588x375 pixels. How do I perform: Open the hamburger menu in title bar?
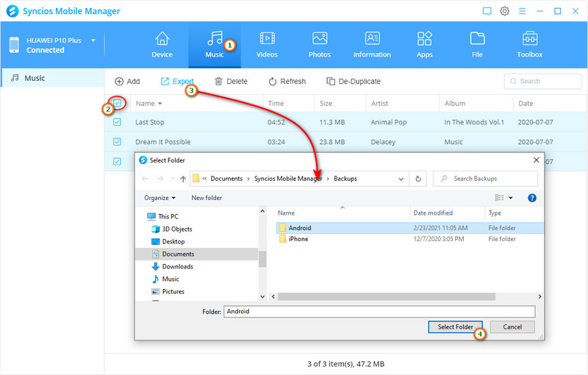click(x=522, y=11)
